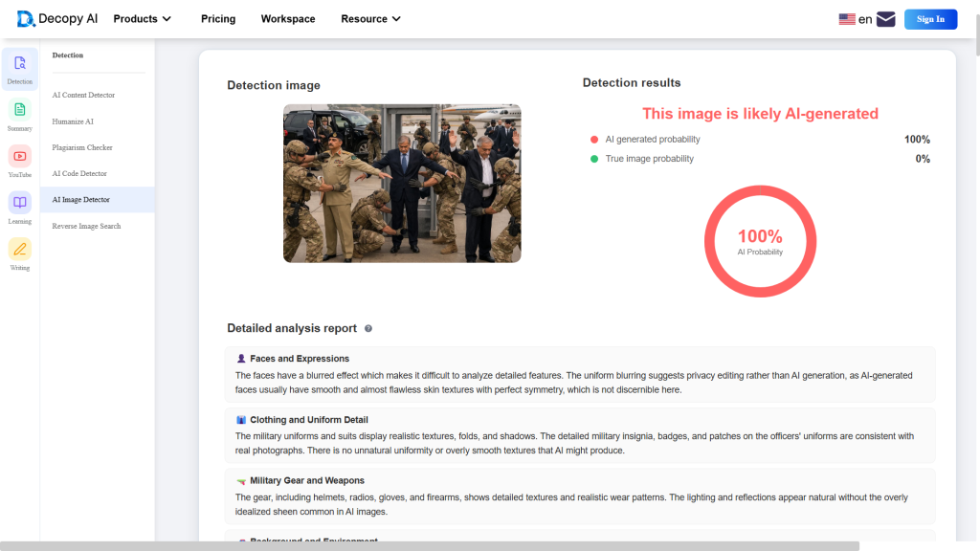Select AI Content Detector in the sidebar

83,96
